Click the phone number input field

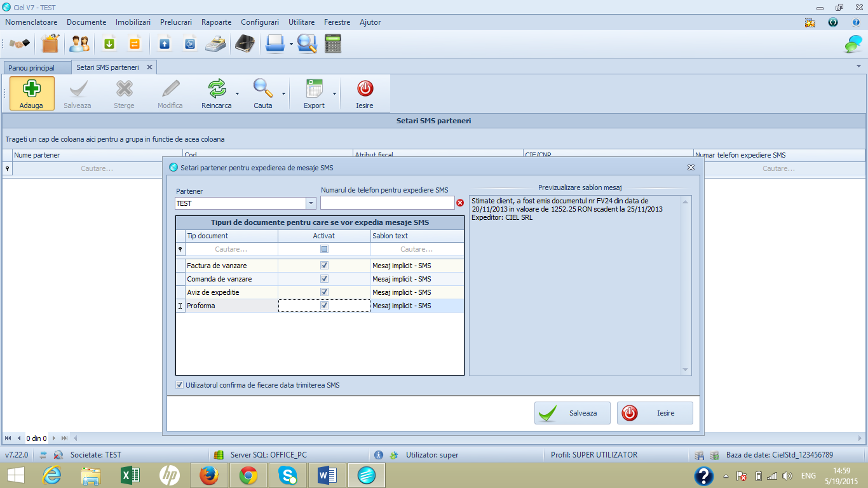(x=388, y=203)
